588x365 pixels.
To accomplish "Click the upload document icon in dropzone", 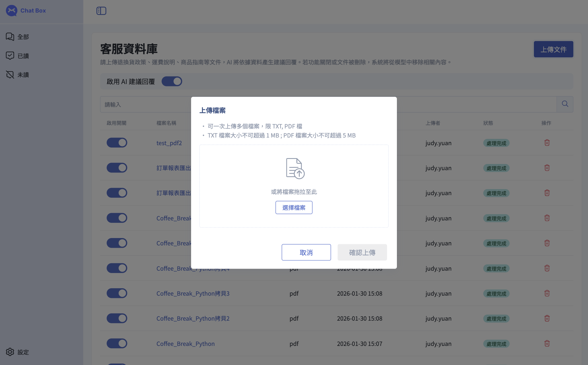I will pos(295,168).
